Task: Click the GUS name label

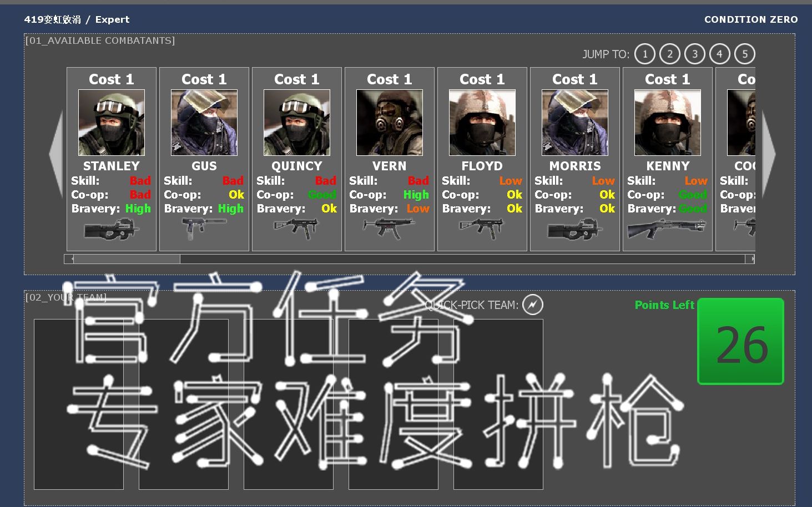Action: (204, 166)
